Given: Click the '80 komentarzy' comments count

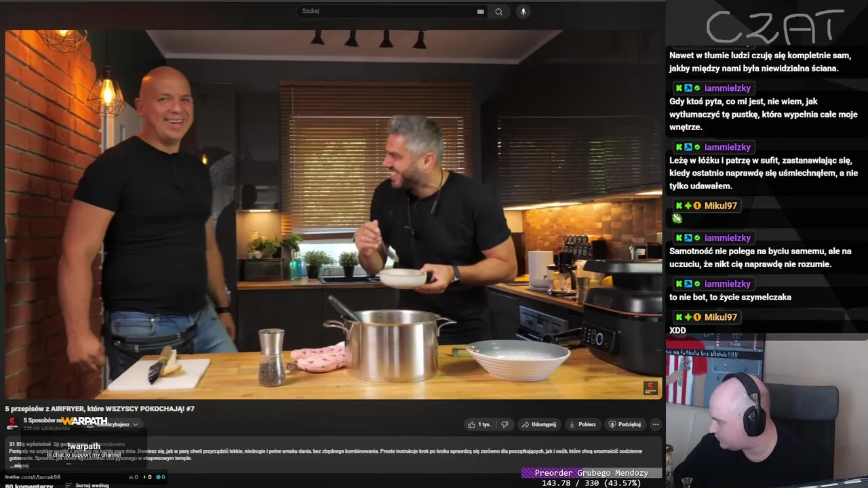Looking at the screenshot, I should [29, 485].
